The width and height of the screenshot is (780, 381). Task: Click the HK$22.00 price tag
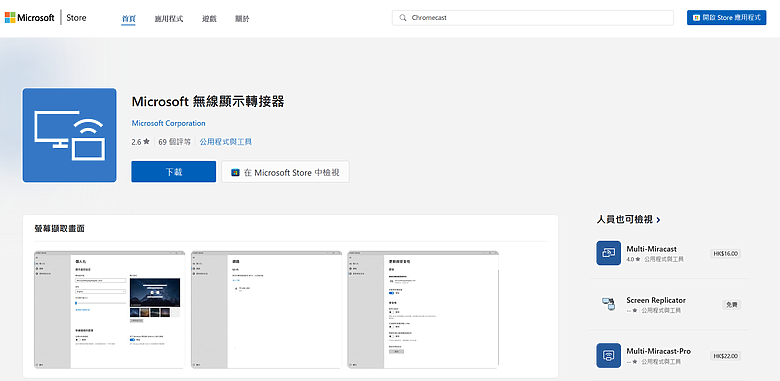click(726, 356)
